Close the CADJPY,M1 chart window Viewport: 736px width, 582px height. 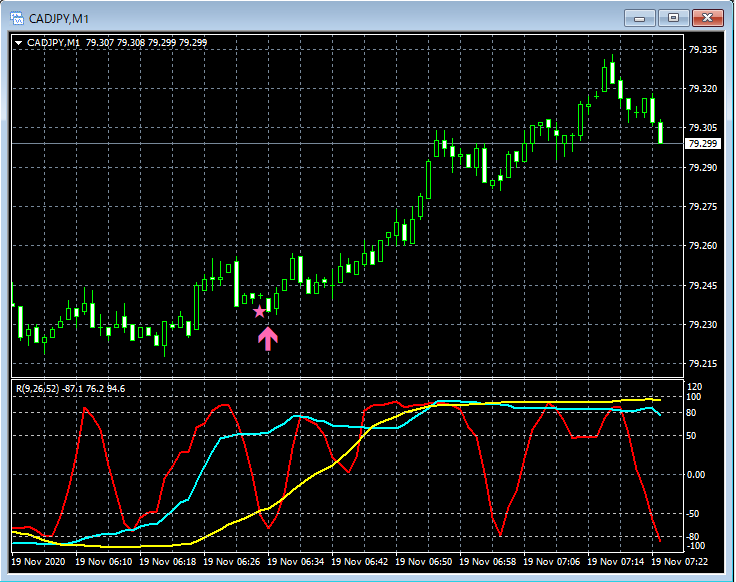point(708,18)
